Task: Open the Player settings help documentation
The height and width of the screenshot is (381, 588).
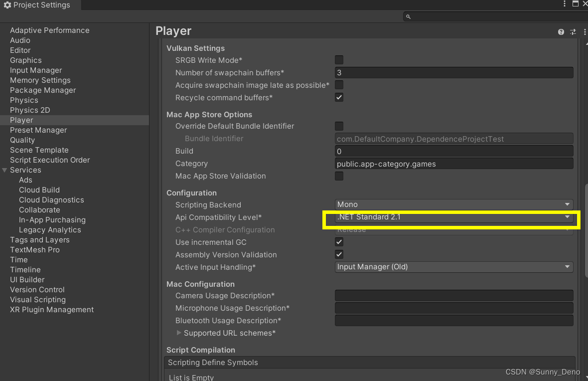Action: [561, 31]
